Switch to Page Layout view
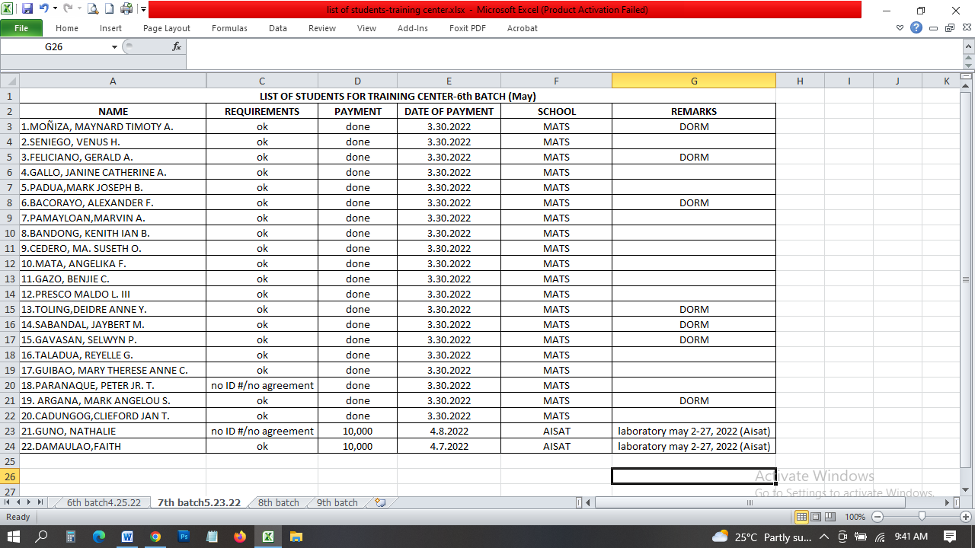 [x=816, y=517]
